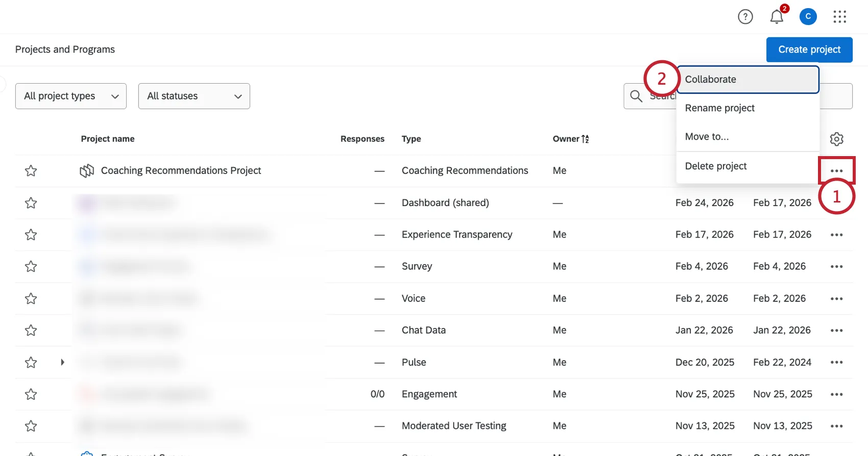The height and width of the screenshot is (456, 868).
Task: Sort by Owner using sort icon
Action: click(x=585, y=139)
